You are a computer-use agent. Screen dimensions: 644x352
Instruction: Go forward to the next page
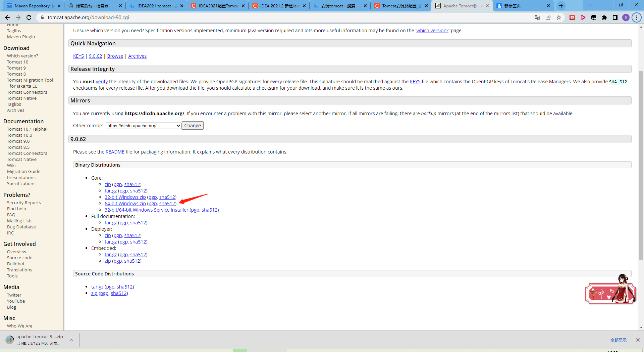pyautogui.click(x=18, y=17)
